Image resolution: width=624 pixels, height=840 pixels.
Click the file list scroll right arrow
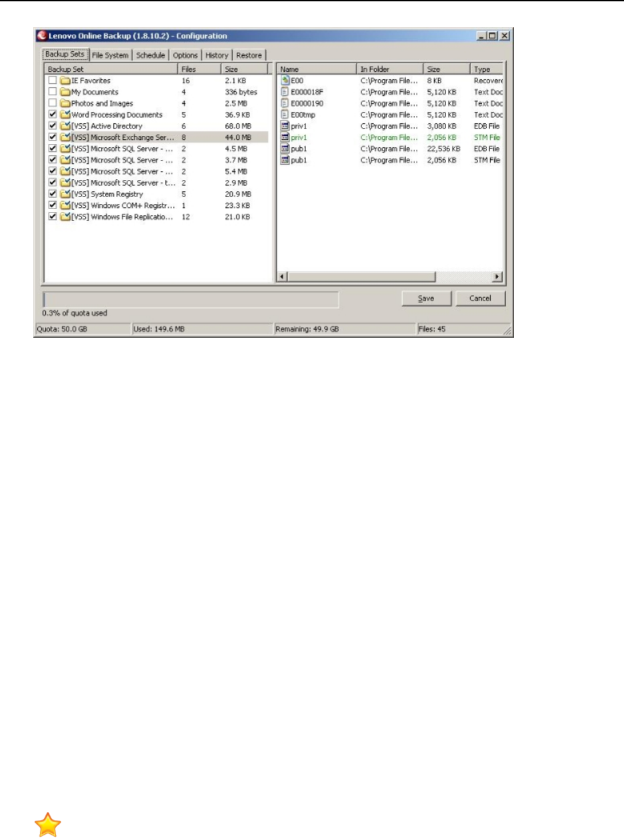497,276
